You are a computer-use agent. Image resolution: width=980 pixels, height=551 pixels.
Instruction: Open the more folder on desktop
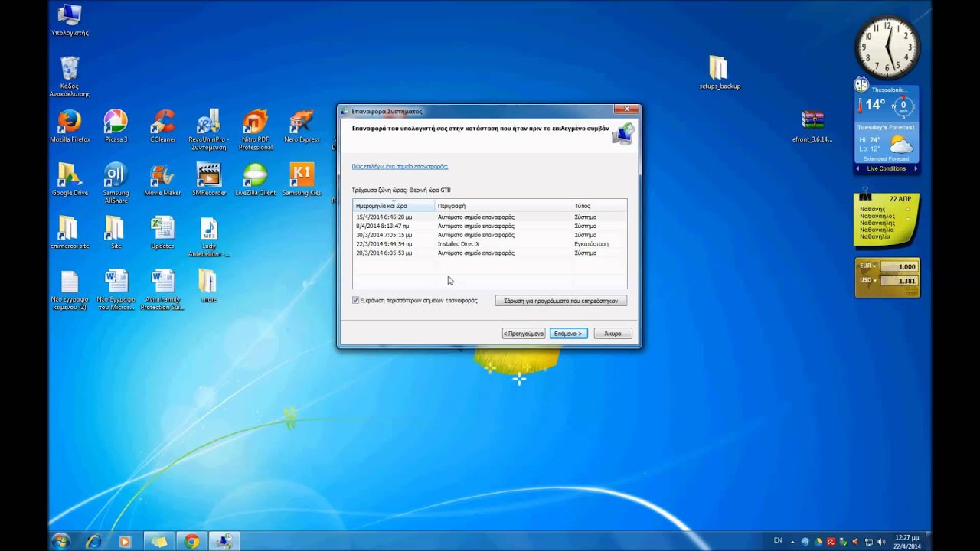(208, 287)
